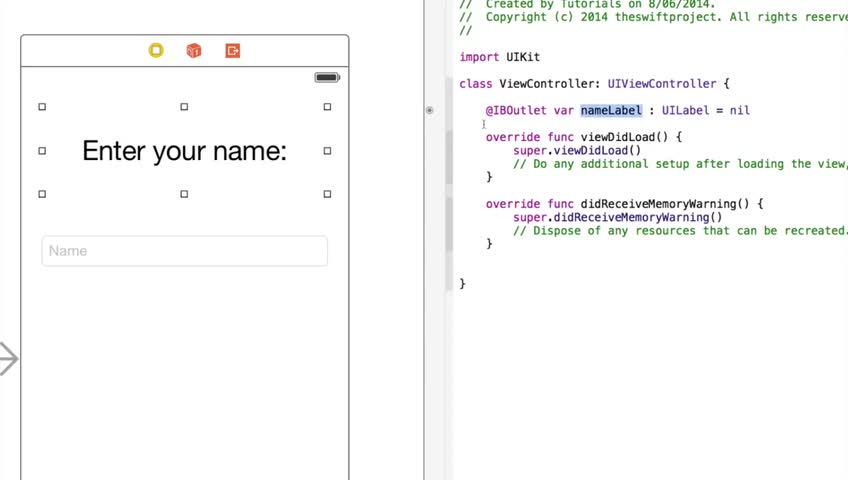The width and height of the screenshot is (848, 480).
Task: Click the top-left resize handle of label
Action: pyautogui.click(x=42, y=107)
